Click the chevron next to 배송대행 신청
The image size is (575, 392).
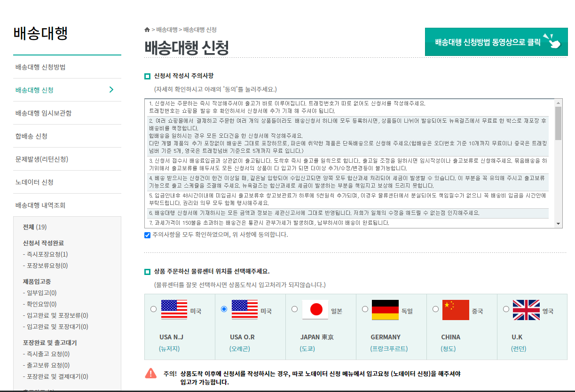tap(111, 90)
